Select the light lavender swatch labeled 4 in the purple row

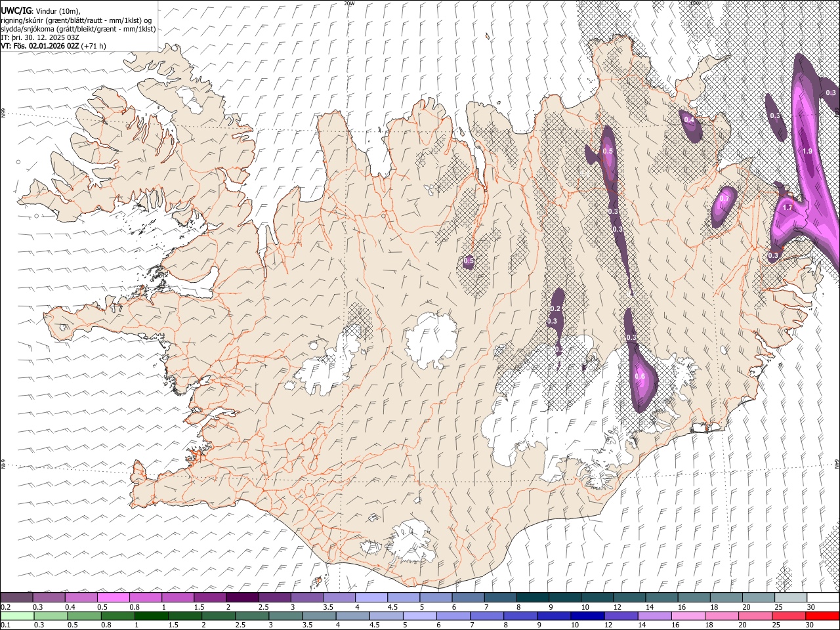pos(371,598)
